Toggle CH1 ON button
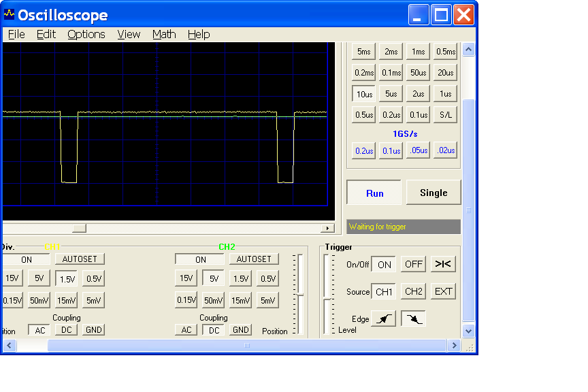588x392 pixels. point(27,259)
